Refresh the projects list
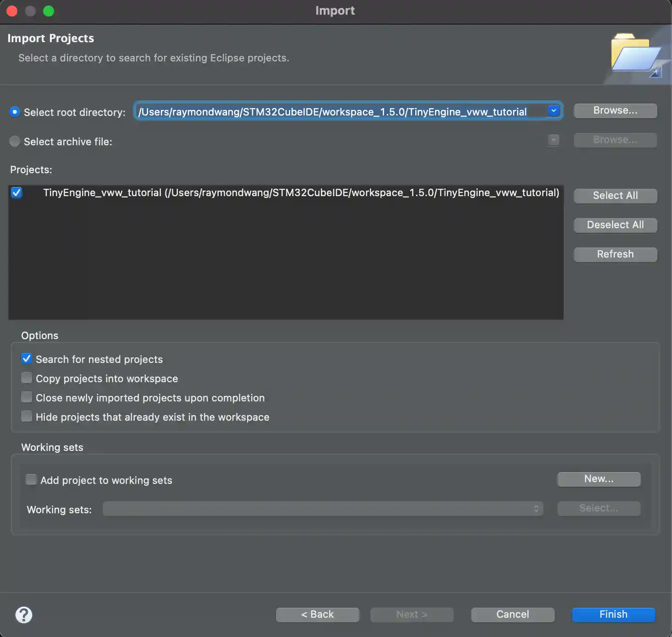 click(615, 254)
